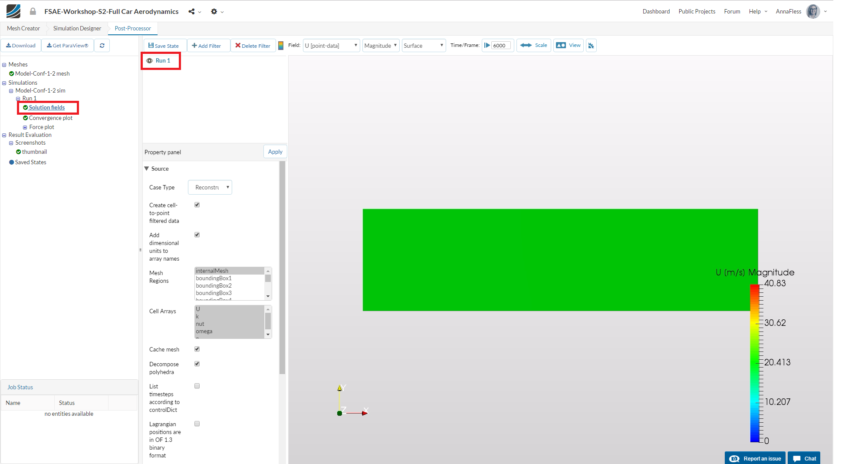
Task: Switch to the Mesh Creator tab
Action: click(23, 28)
